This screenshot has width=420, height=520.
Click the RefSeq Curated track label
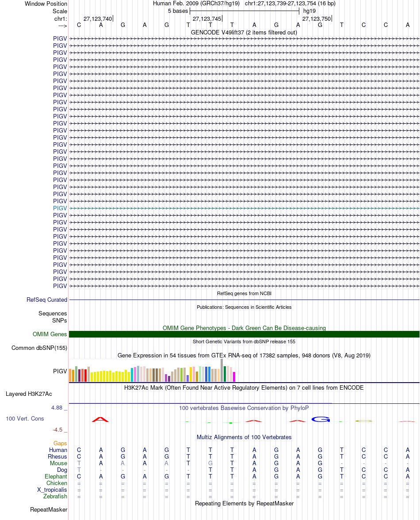pos(47,300)
